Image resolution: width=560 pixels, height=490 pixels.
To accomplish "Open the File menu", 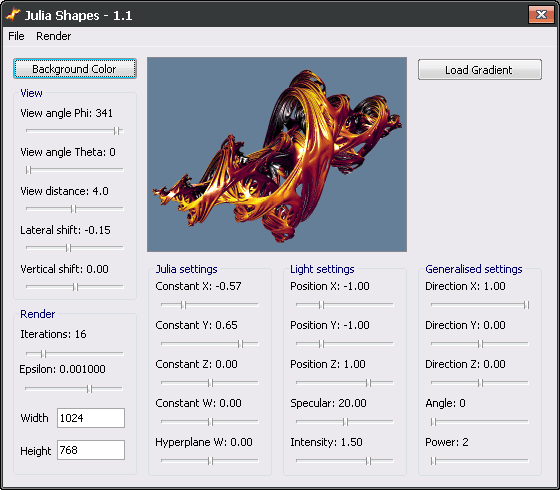I will tap(16, 36).
